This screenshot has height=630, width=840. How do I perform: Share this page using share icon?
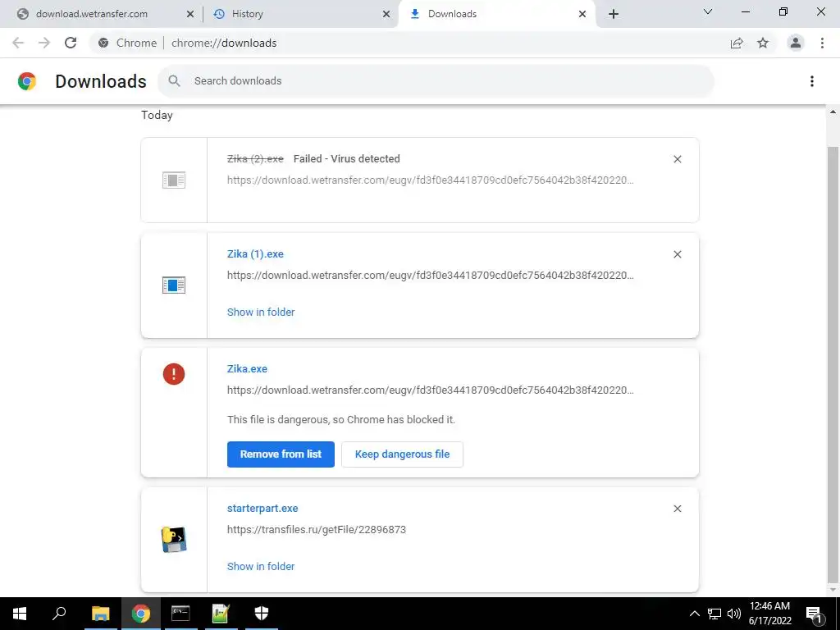(x=737, y=43)
